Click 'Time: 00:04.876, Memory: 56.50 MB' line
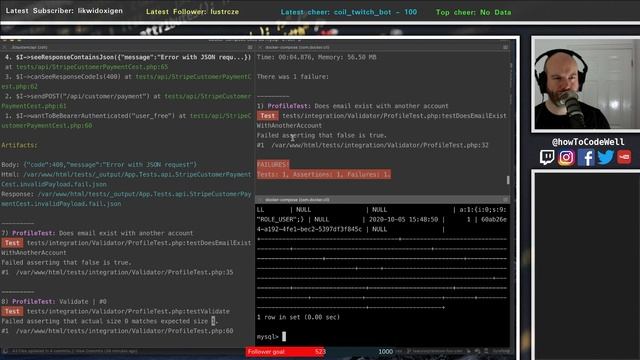Screen dimensions: 640x360 [x=316, y=57]
